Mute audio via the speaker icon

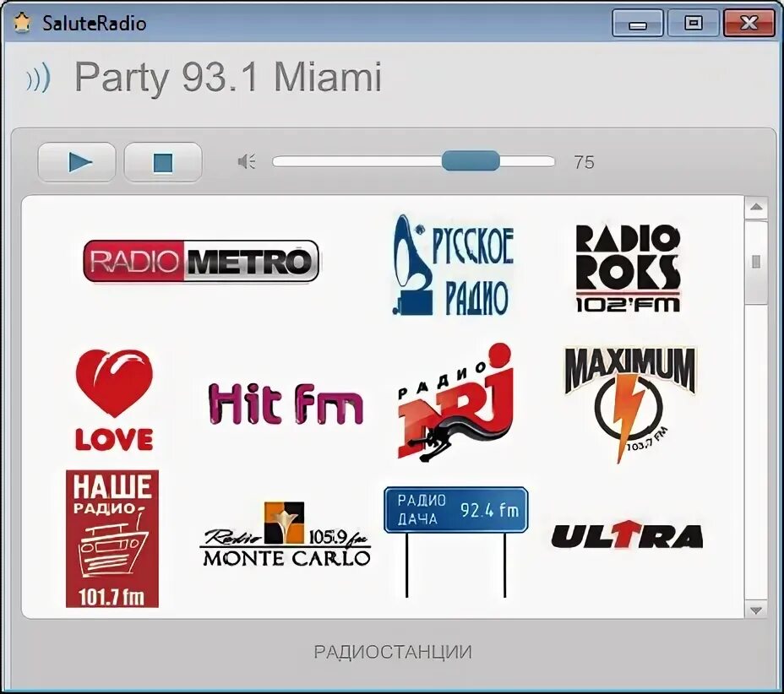247,162
